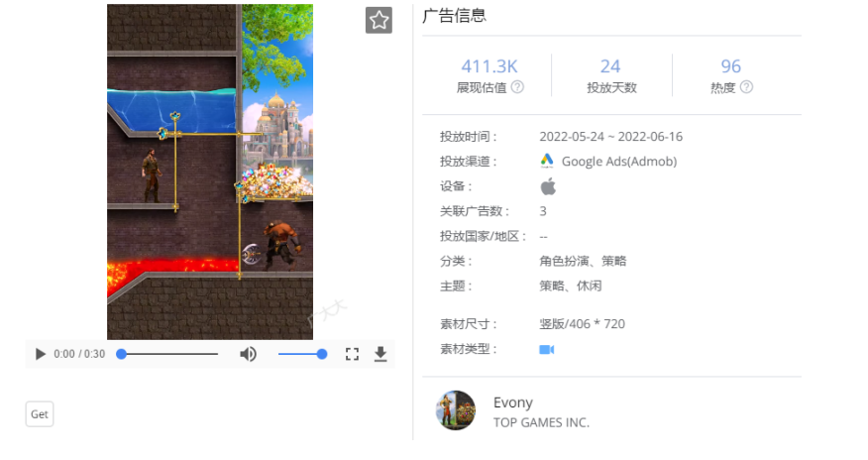Screen dimensions: 868x460
Task: Enter fullscreen video mode
Action: 352,354
